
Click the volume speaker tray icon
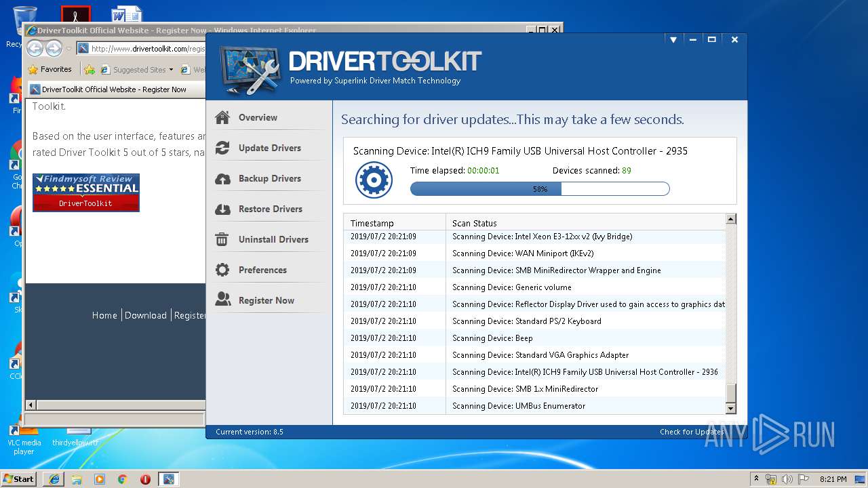click(x=787, y=479)
